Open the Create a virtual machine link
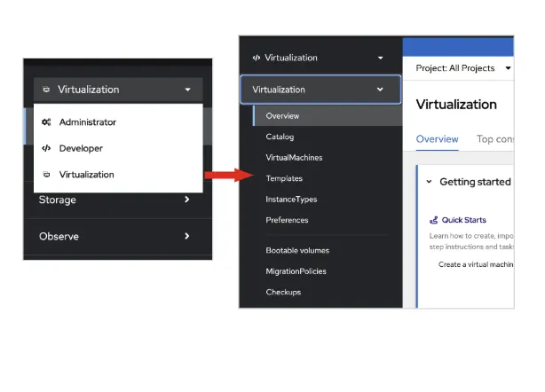The width and height of the screenshot is (545, 392). (476, 264)
